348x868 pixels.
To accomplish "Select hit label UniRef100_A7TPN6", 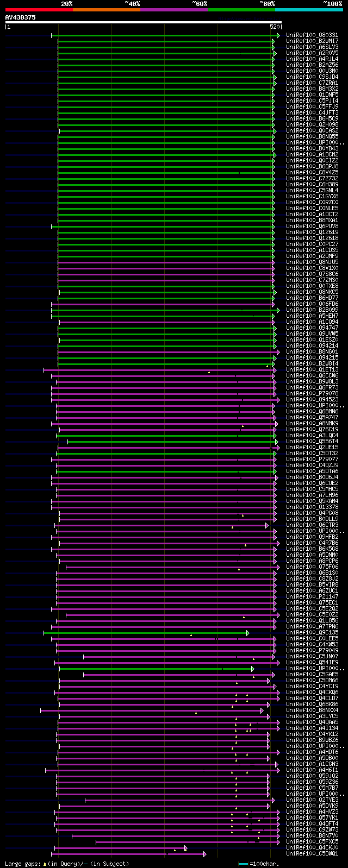I will (x=312, y=627).
